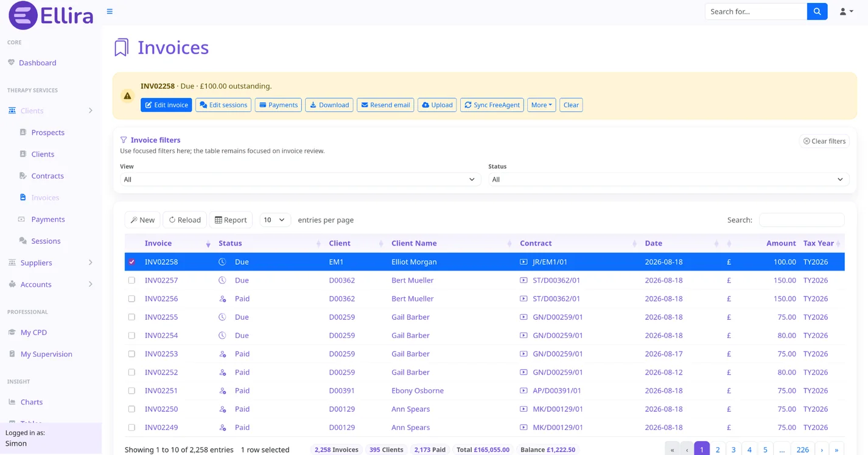The width and height of the screenshot is (868, 455).
Task: Click the Dashboard icon in the sidebar
Action: 11,63
